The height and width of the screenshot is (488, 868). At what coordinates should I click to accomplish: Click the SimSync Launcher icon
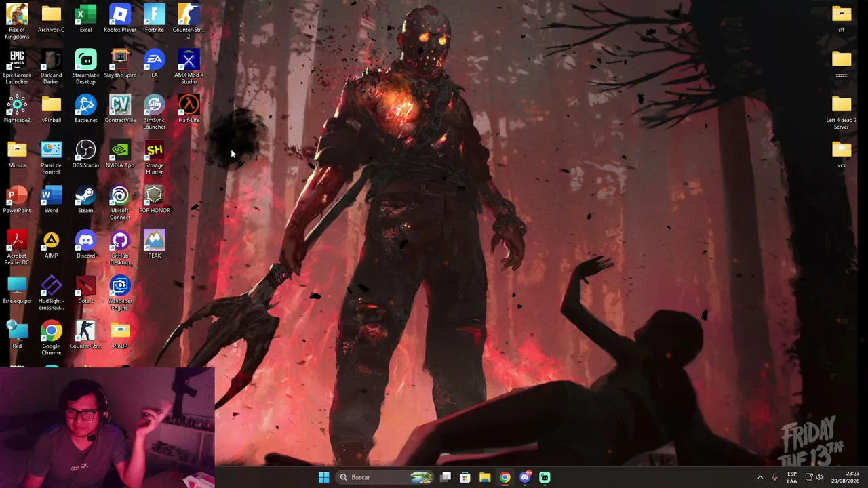[155, 113]
